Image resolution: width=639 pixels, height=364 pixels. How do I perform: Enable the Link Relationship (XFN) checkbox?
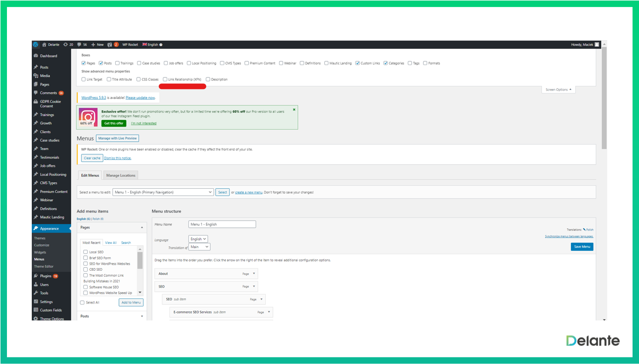pyautogui.click(x=165, y=79)
